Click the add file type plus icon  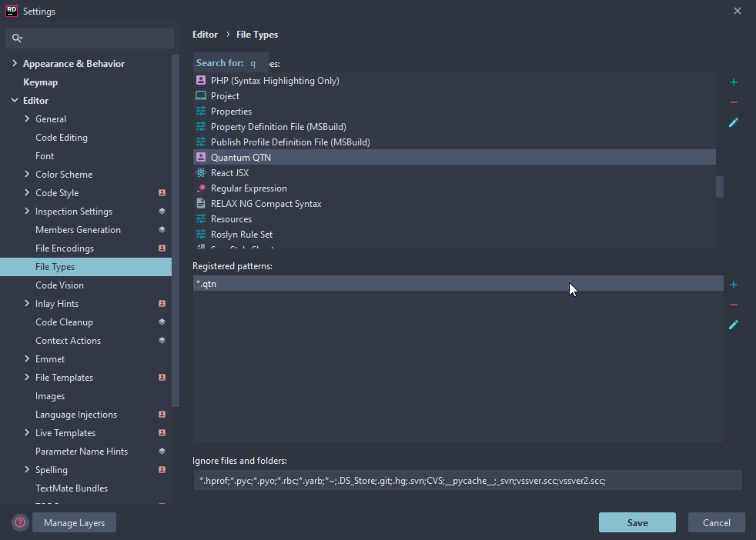[x=734, y=82]
